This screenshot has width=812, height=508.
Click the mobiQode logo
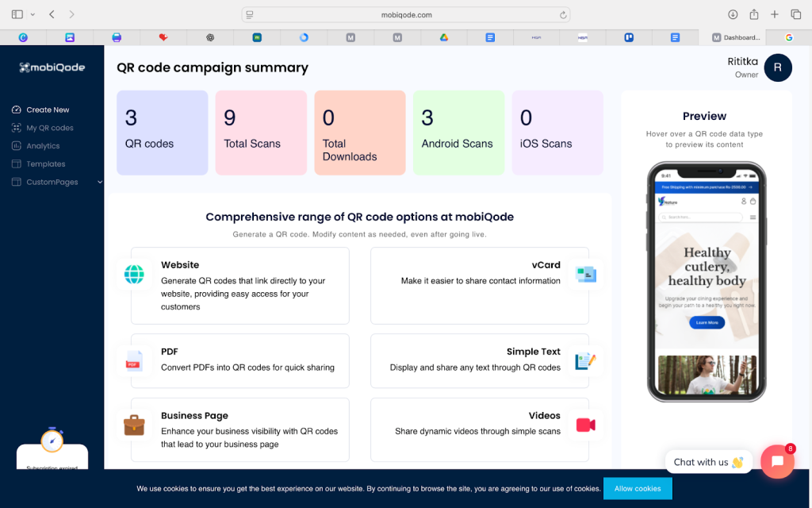52,67
